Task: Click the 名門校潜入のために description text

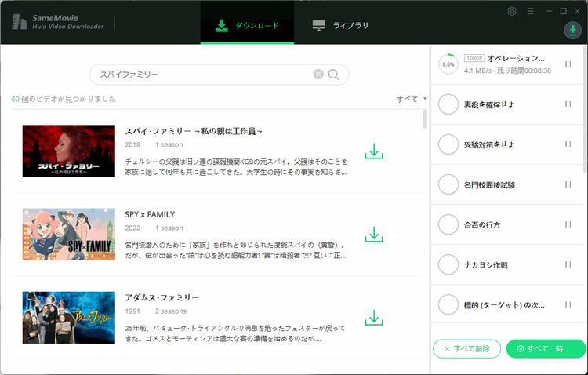Action: 235,250
